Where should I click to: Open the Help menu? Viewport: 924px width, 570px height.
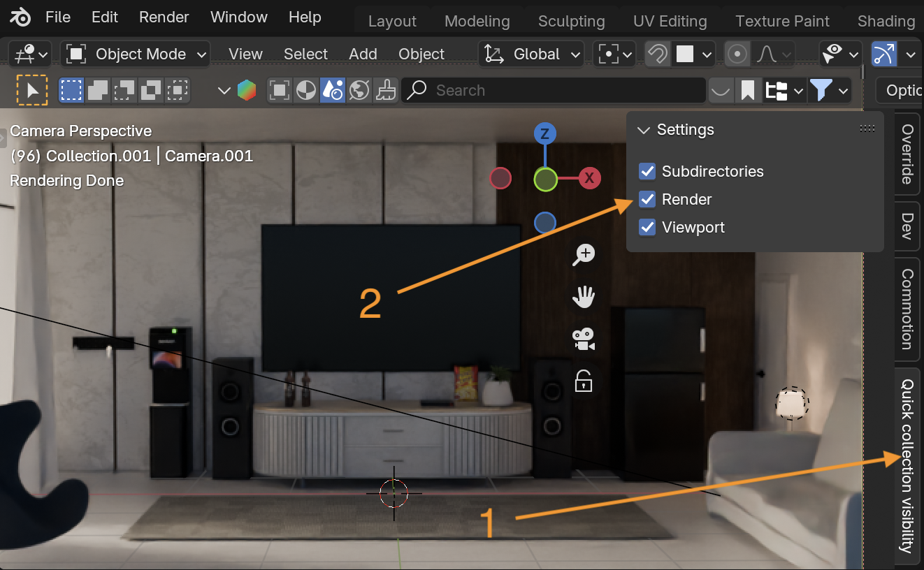305,17
